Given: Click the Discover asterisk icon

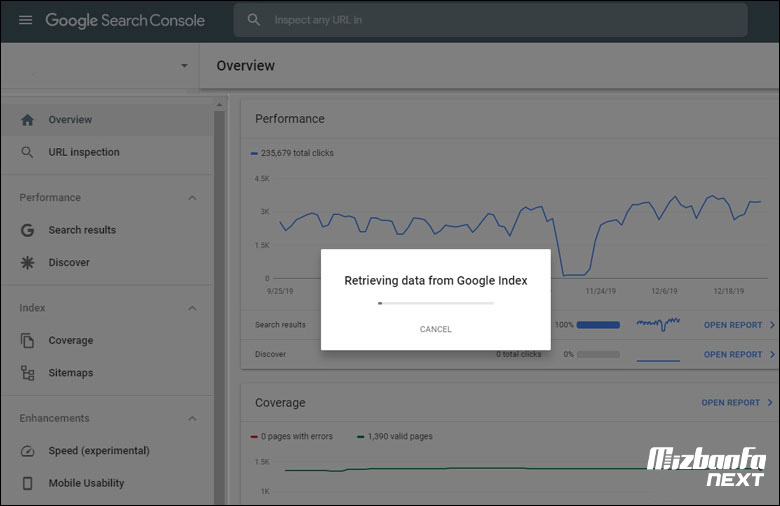Looking at the screenshot, I should (27, 262).
